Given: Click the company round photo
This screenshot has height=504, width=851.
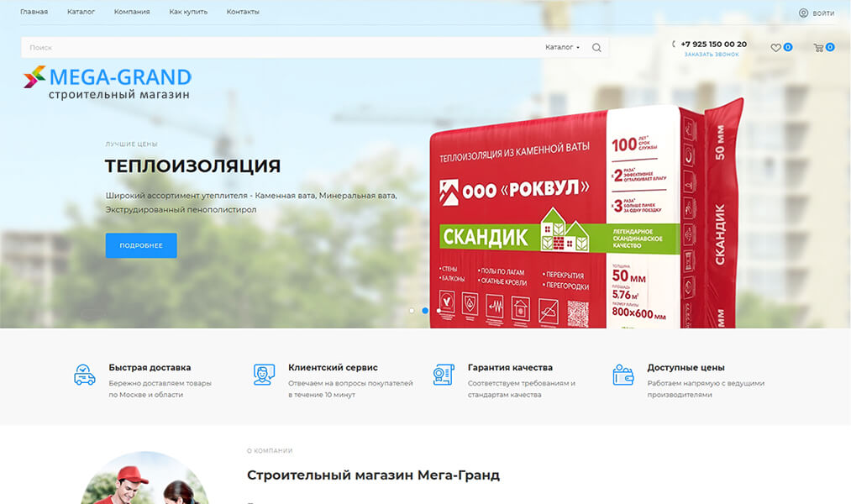Looking at the screenshot, I should coord(144,477).
